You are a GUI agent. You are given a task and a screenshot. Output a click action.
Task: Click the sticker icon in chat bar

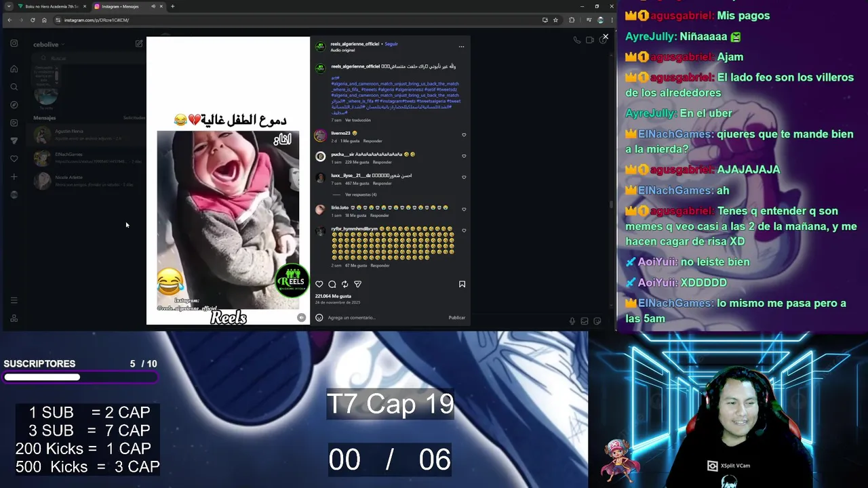pos(597,321)
